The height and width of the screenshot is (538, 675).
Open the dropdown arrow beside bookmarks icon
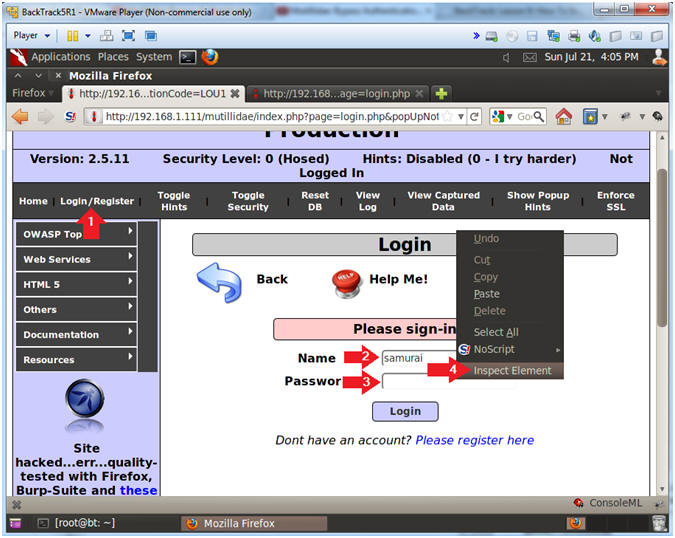[604, 116]
